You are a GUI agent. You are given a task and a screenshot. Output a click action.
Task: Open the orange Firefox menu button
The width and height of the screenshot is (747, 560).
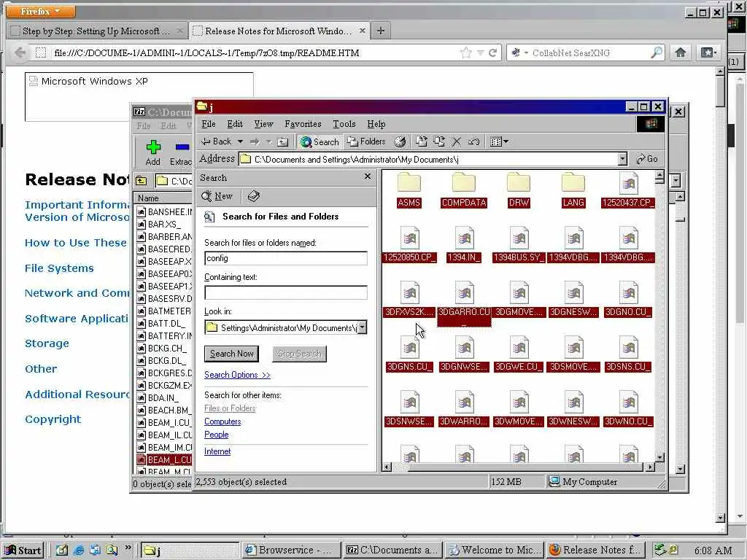click(41, 11)
